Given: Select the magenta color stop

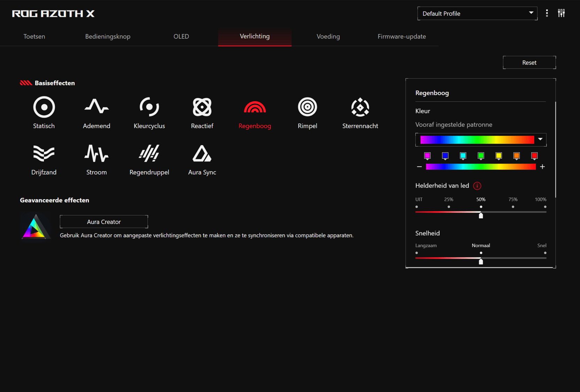Looking at the screenshot, I should point(427,156).
